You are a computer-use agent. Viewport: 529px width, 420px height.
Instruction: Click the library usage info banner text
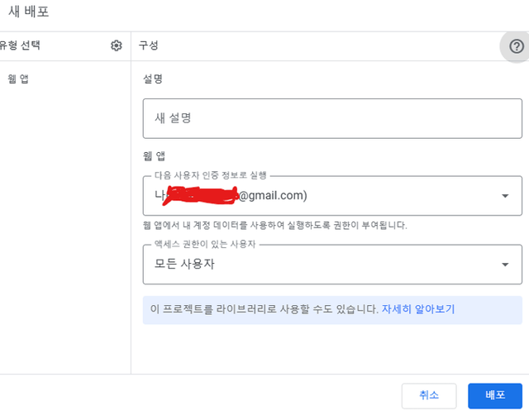[263, 309]
